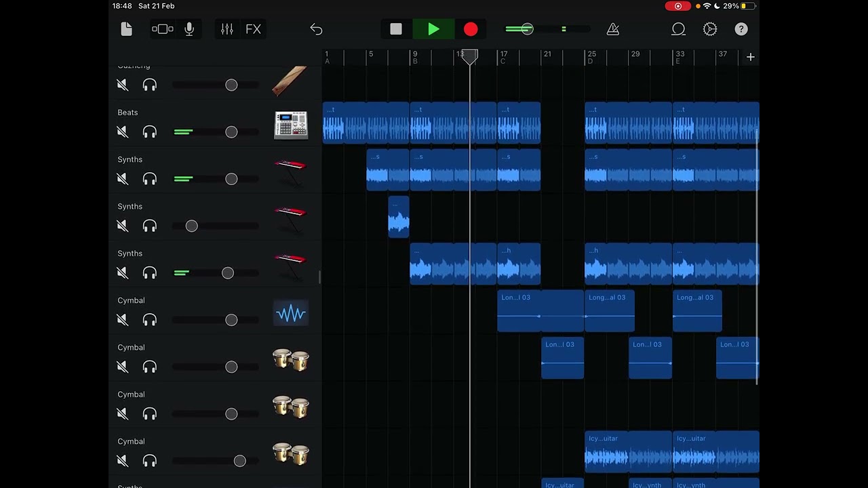Solo the Guzheng track
The width and height of the screenshot is (868, 488).
[150, 85]
